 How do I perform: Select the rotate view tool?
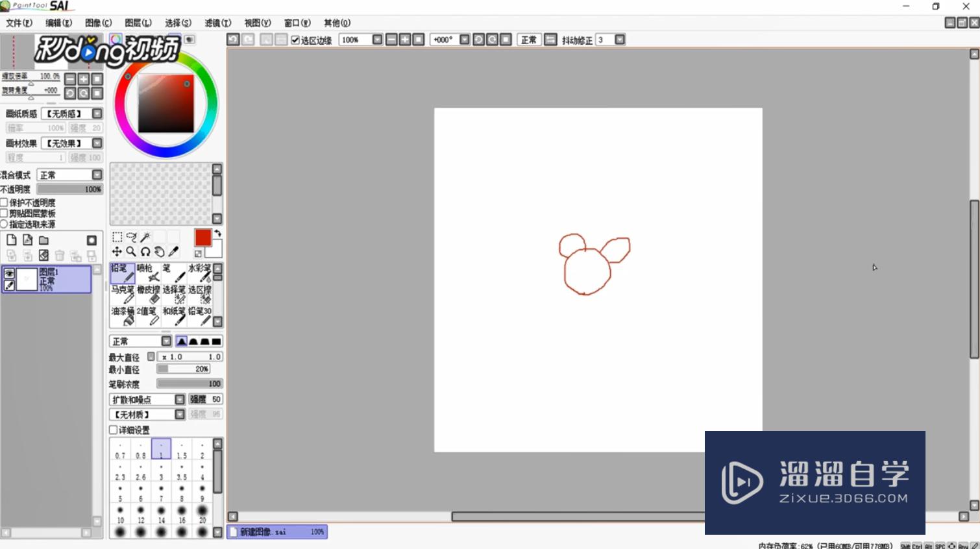pos(145,252)
